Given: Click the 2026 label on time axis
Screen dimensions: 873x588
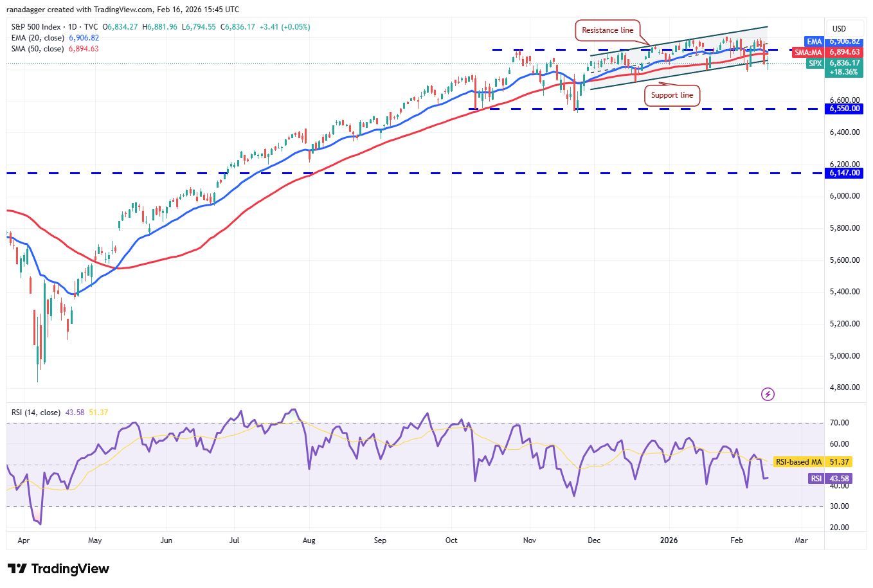Looking at the screenshot, I should (x=669, y=540).
